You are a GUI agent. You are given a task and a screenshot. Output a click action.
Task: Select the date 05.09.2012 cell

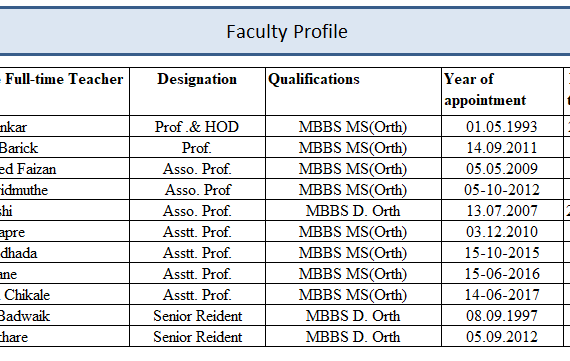(502, 337)
